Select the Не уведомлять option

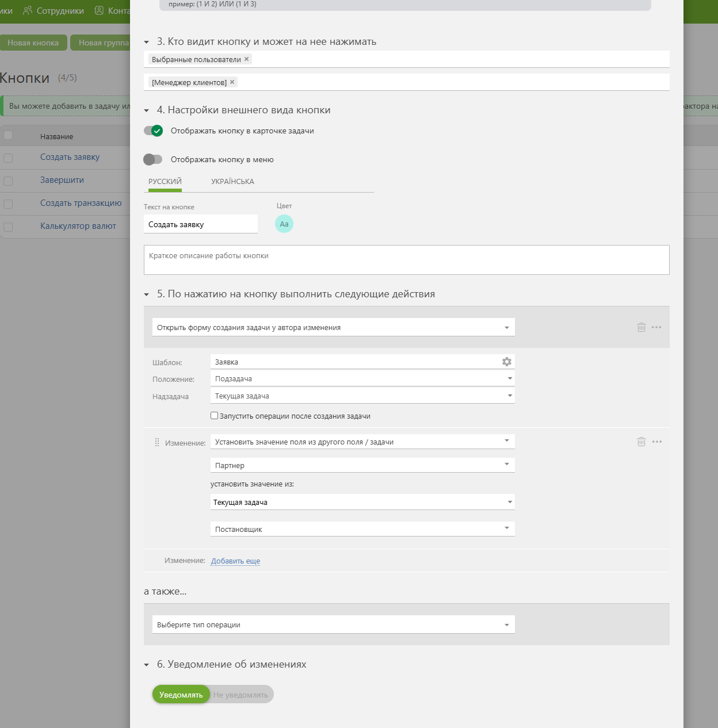point(240,695)
